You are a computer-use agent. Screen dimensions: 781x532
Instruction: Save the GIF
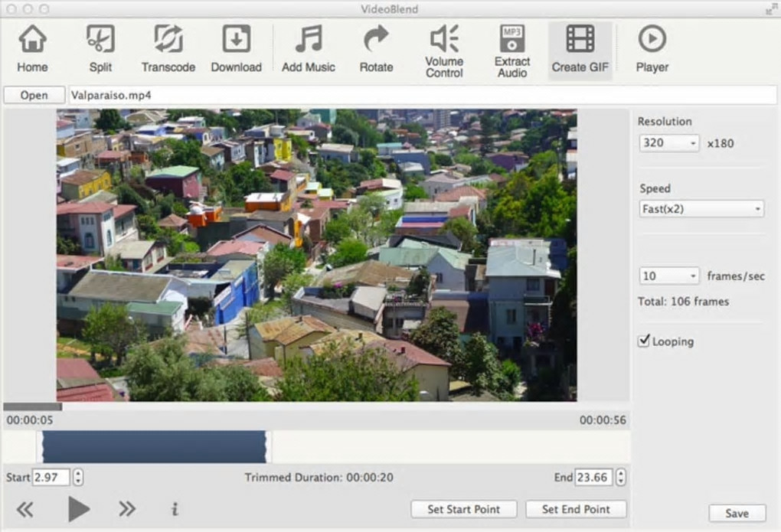(x=737, y=513)
